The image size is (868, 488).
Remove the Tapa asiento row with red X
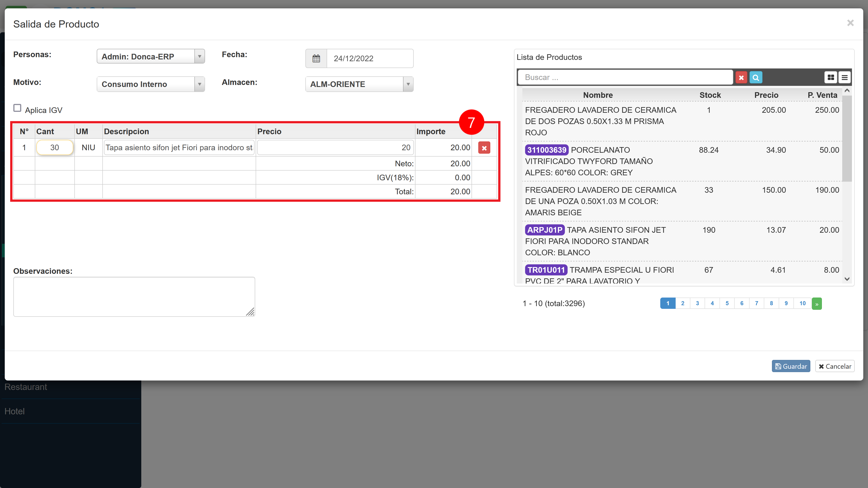pyautogui.click(x=484, y=148)
